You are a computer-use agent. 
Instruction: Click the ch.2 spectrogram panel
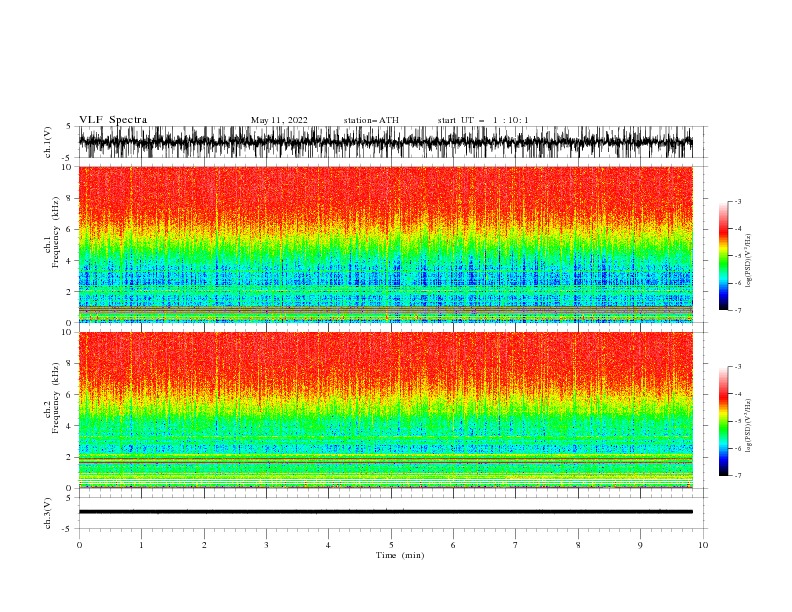pyautogui.click(x=385, y=410)
